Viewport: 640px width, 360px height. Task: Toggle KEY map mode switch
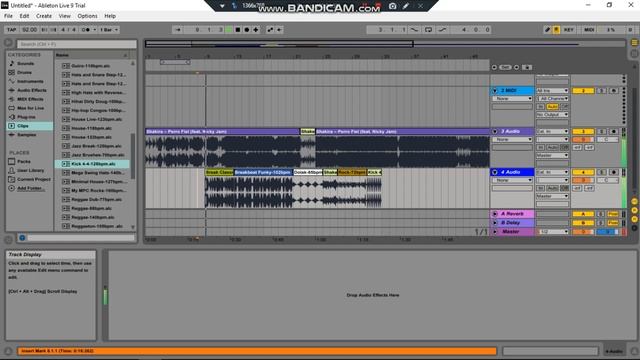[x=569, y=30]
